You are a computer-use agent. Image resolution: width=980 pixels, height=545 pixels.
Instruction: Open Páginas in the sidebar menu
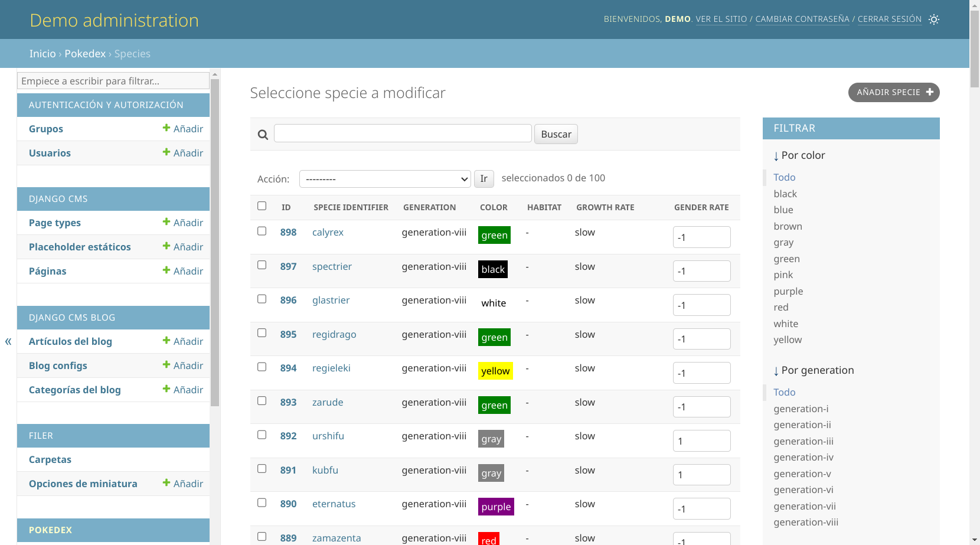click(48, 271)
